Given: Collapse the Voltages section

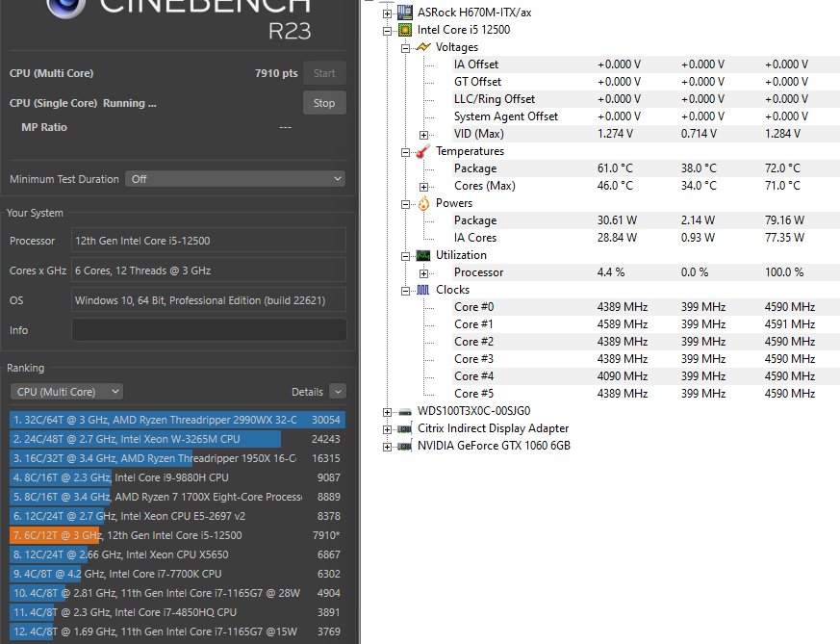Looking at the screenshot, I should coord(405,48).
